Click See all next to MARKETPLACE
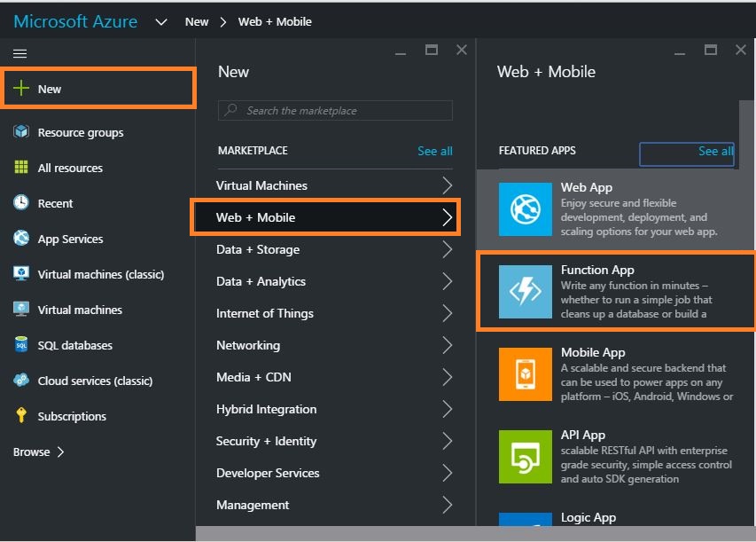Image resolution: width=756 pixels, height=542 pixels. (434, 151)
